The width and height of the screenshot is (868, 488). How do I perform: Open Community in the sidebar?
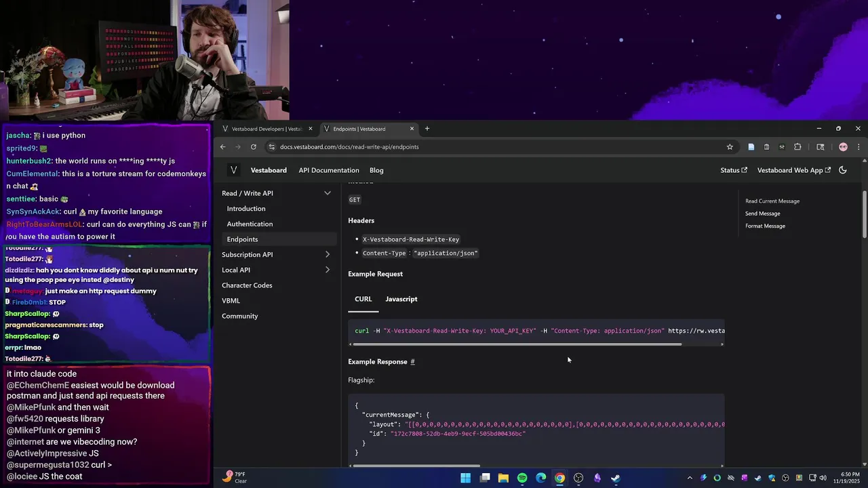(x=239, y=316)
